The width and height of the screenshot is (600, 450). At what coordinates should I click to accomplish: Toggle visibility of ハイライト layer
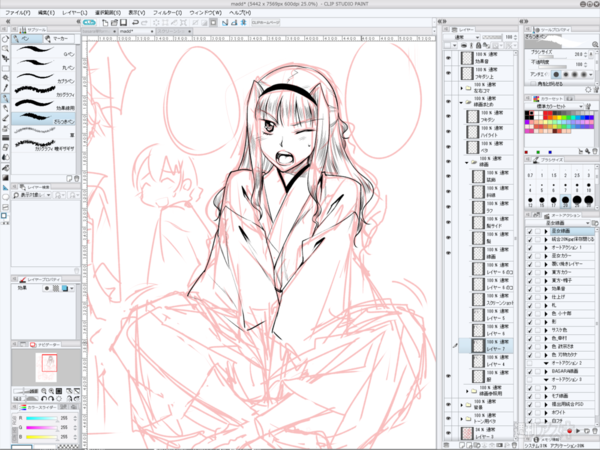(448, 131)
